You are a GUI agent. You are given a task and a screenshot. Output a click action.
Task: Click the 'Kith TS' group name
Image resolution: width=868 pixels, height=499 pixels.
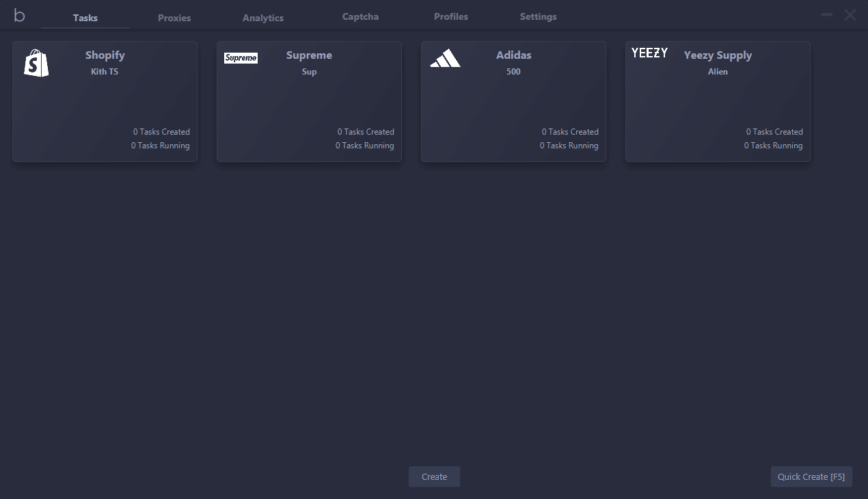click(x=105, y=72)
